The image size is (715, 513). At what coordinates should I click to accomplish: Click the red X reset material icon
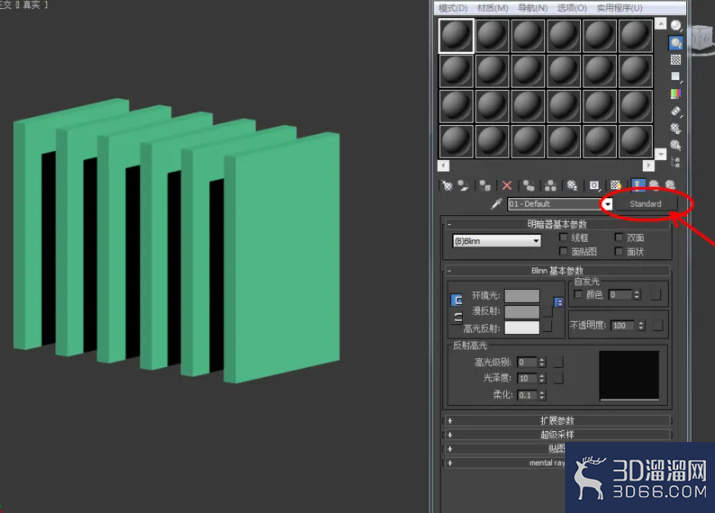(507, 186)
